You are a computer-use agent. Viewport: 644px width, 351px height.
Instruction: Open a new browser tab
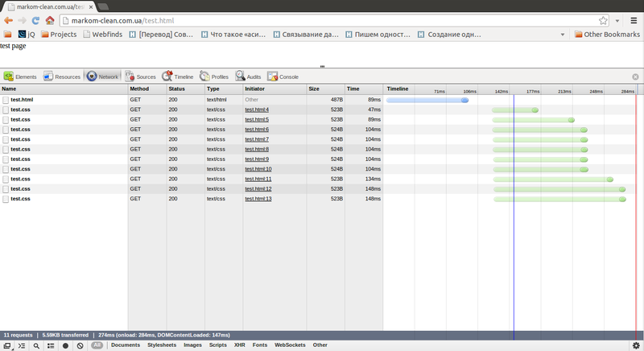pos(103,6)
